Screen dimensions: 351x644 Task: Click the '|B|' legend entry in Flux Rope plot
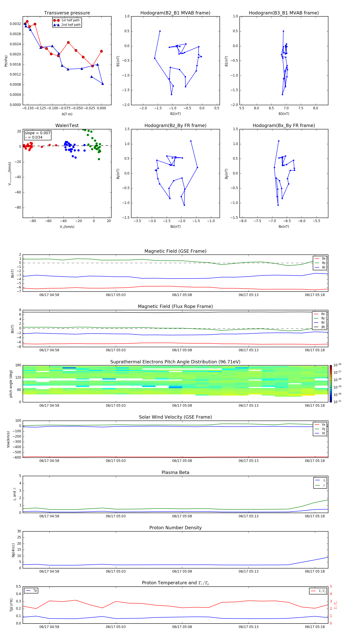[x=320, y=327]
